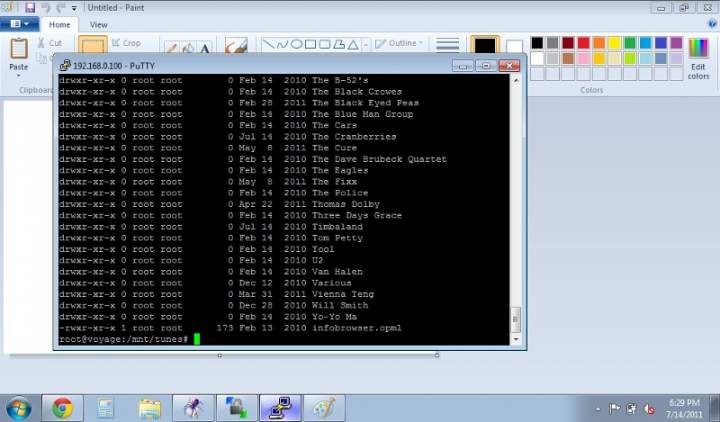720x422 pixels.
Task: Select the Crop tool in Paint
Action: (126, 43)
